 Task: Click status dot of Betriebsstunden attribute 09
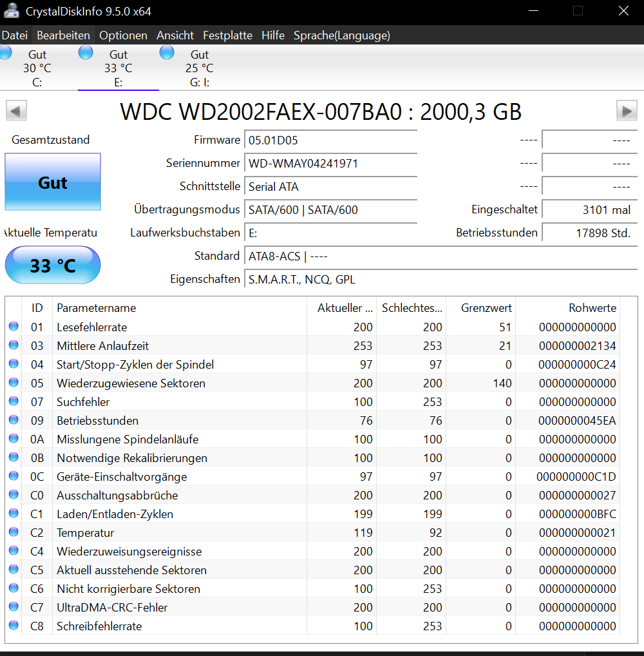[14, 420]
